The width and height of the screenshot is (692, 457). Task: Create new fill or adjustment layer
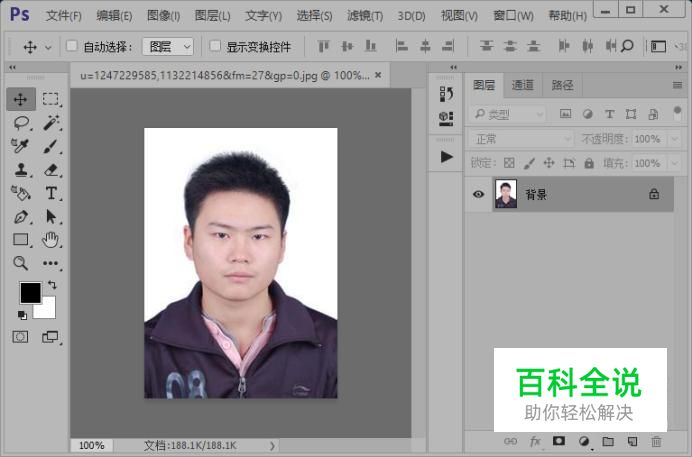[x=584, y=441]
